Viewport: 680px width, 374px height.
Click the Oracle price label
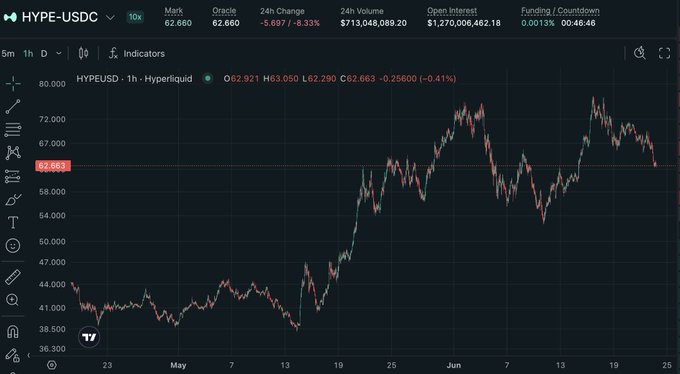click(224, 11)
